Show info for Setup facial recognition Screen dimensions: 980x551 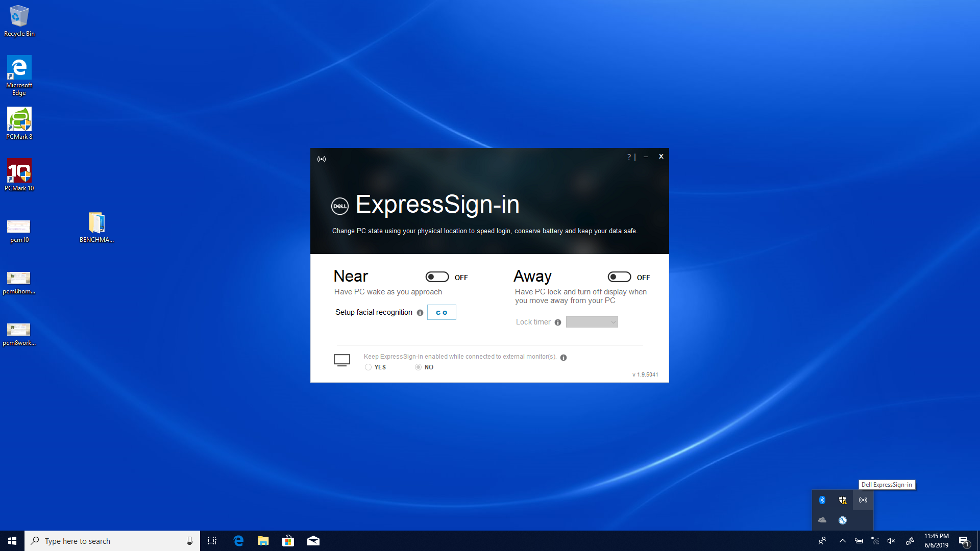point(420,313)
